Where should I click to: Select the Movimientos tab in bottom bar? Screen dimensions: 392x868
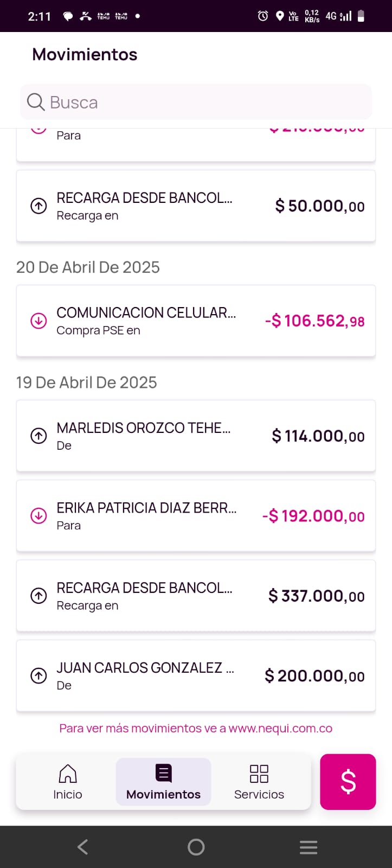coord(163,782)
